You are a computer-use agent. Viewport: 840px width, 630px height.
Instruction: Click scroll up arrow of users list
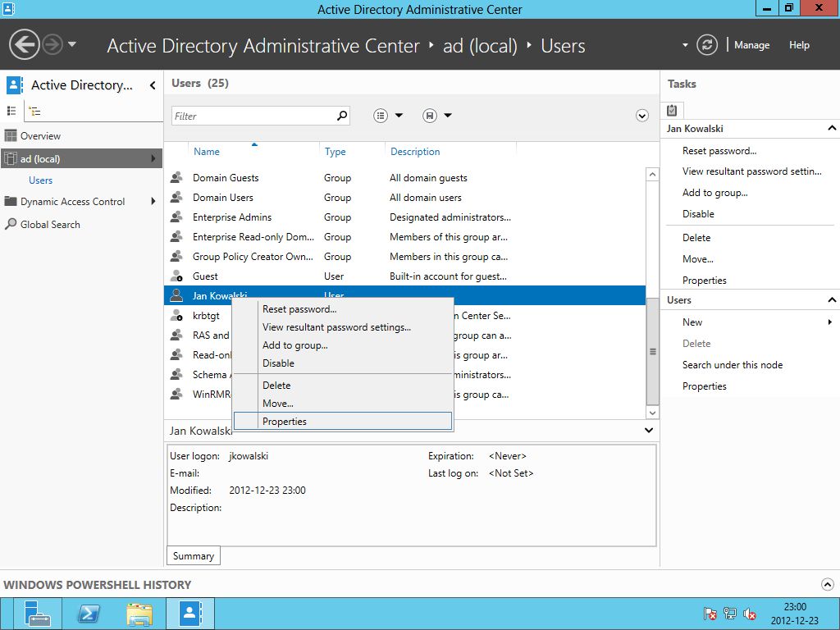[652, 175]
